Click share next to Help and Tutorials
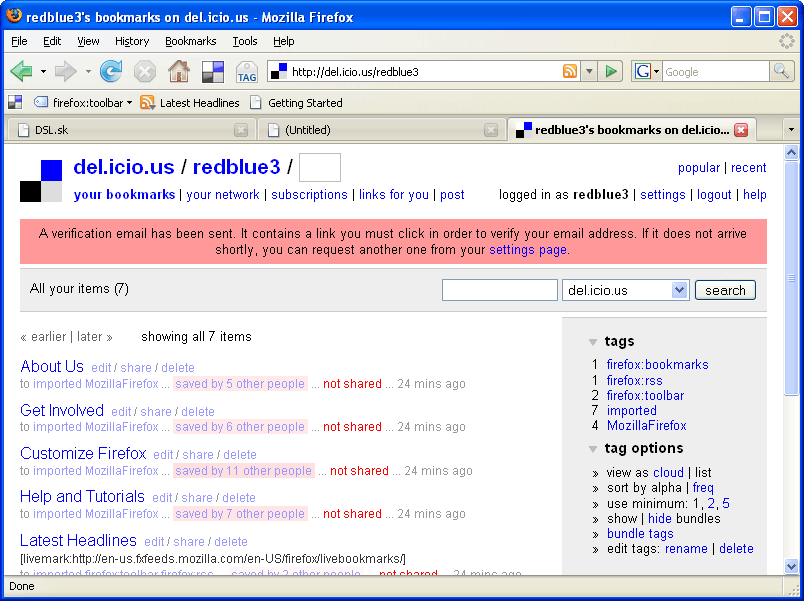 coord(197,498)
